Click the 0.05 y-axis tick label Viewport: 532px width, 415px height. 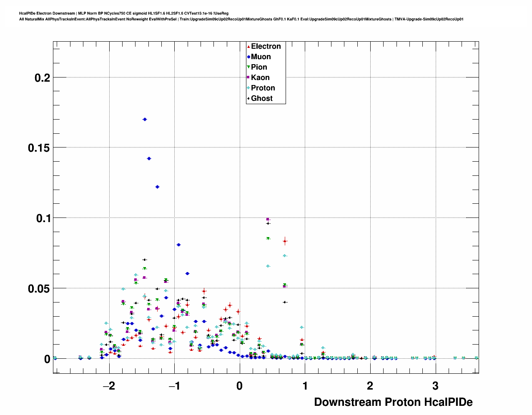tap(39, 289)
